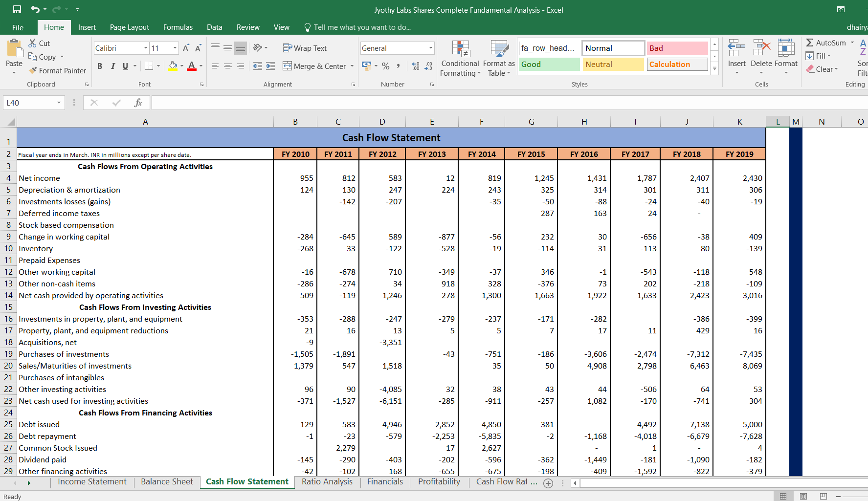Screen dimensions: 868x501
Task: Click the Insert cells icon
Action: click(736, 48)
